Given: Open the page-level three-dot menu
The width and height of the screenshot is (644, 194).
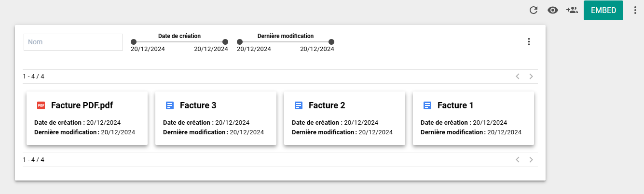Looking at the screenshot, I should (635, 10).
